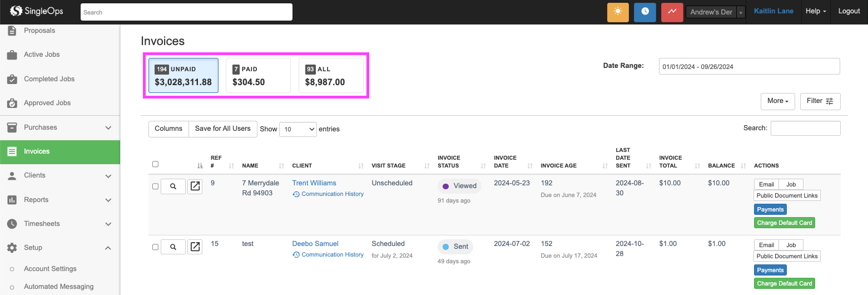
Task: Open invoice 15 external link icon
Action: click(x=195, y=247)
